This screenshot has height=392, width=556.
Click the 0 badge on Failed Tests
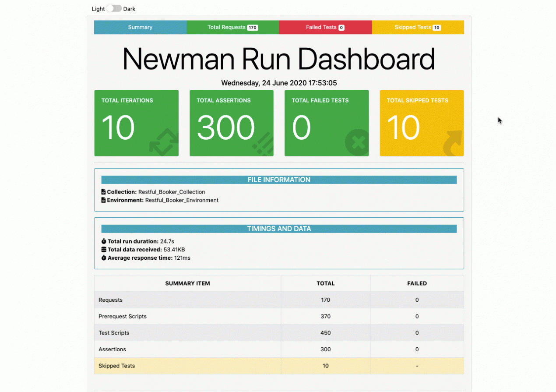tap(341, 28)
